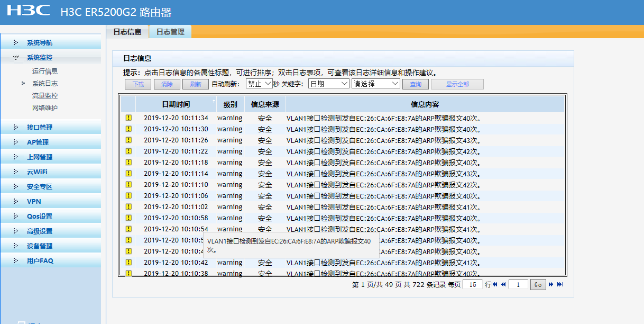The width and height of the screenshot is (644, 324).
Task: Open the 请选择 filter dropdown
Action: click(376, 84)
